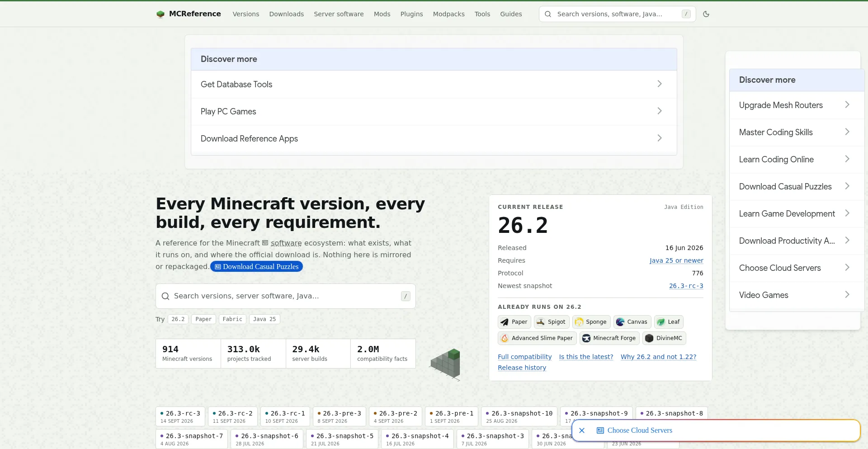Image resolution: width=868 pixels, height=449 pixels.
Task: Click the Advanced Slime Paper icon chip
Action: coord(537,338)
